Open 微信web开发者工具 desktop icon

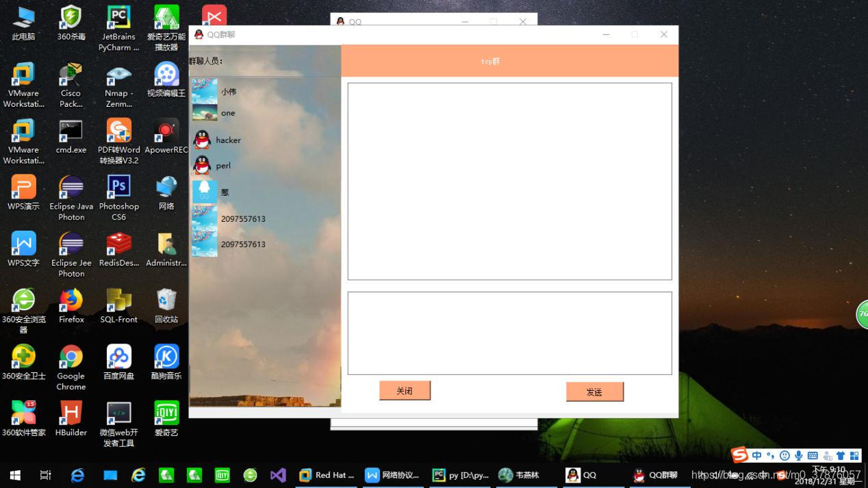(x=119, y=424)
